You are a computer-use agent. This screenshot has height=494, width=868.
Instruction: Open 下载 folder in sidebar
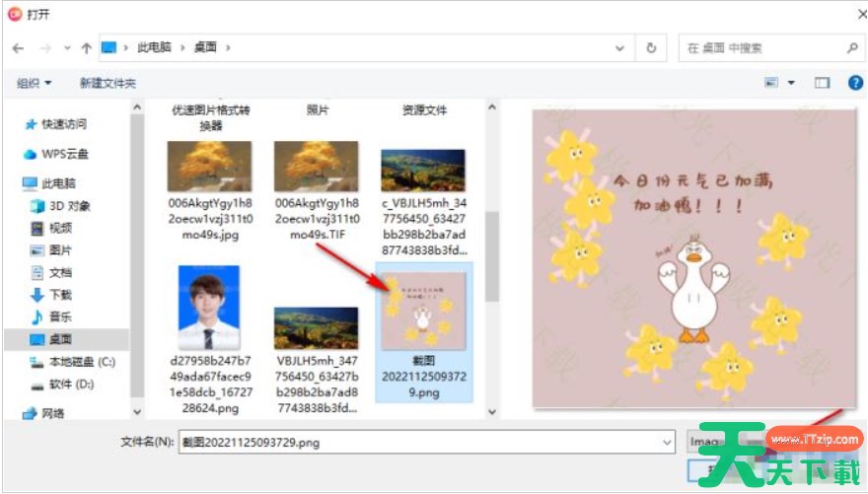pyautogui.click(x=60, y=294)
